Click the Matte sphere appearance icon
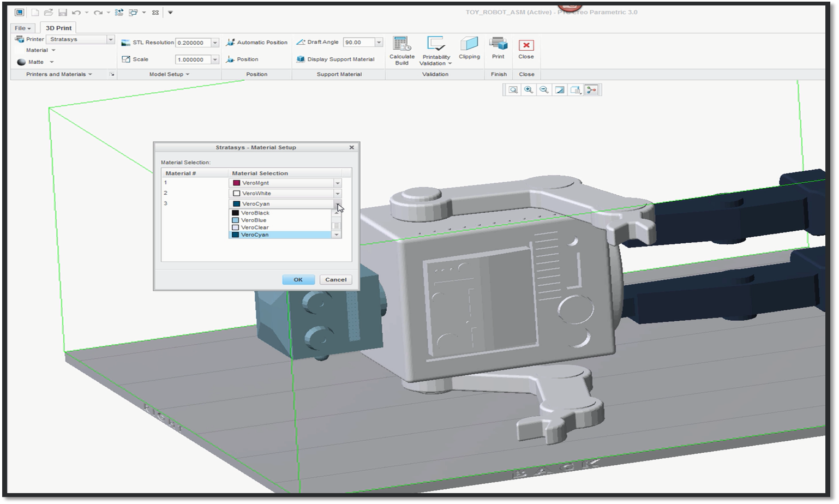This screenshot has width=839, height=504. pos(21,62)
